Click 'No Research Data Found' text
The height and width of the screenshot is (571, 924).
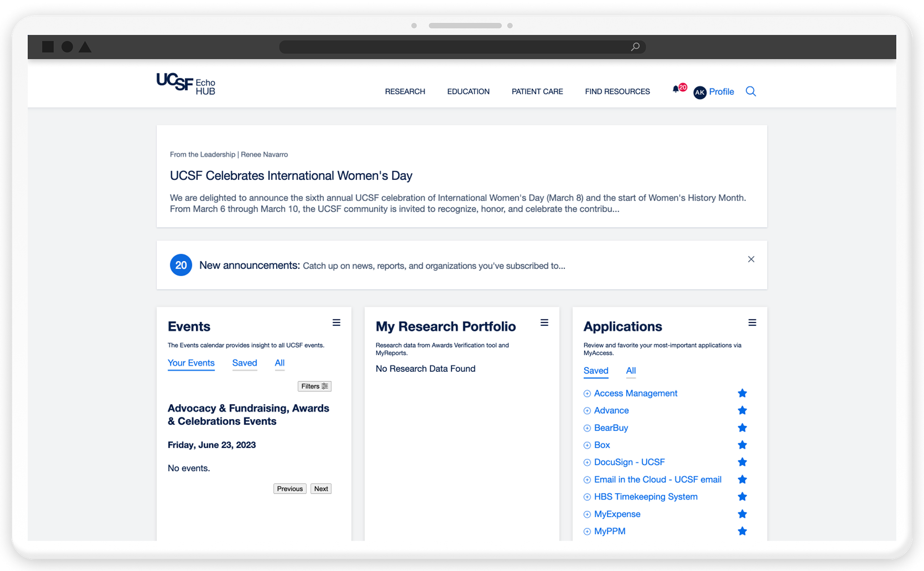click(425, 369)
